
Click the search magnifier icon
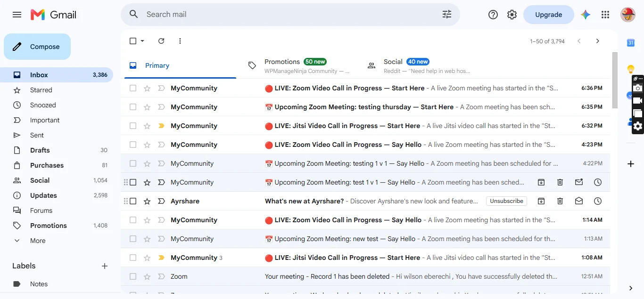pyautogui.click(x=134, y=15)
